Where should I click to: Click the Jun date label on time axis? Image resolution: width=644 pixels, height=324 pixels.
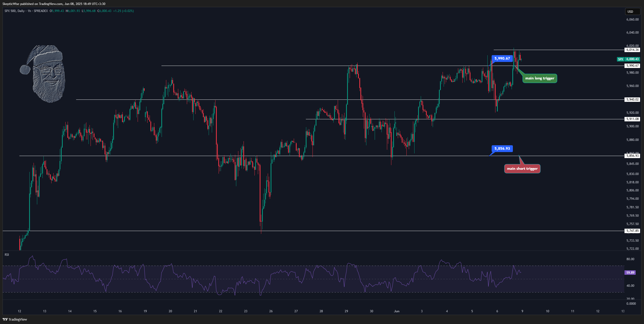pyautogui.click(x=397, y=311)
